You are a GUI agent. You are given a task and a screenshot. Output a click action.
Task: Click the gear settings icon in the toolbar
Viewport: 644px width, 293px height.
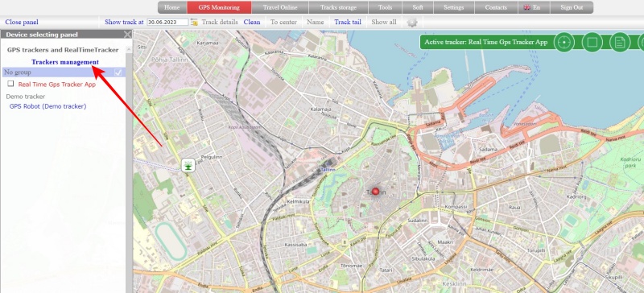pyautogui.click(x=412, y=23)
